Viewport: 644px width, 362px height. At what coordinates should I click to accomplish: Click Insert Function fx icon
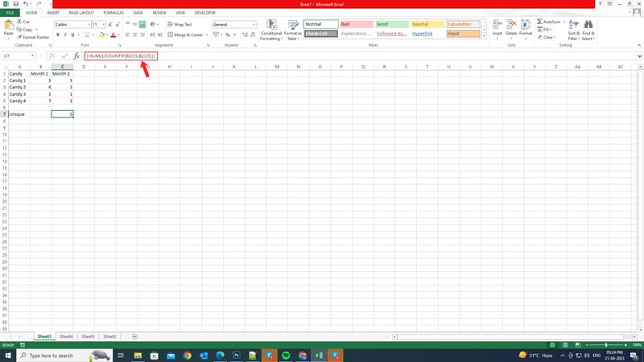click(x=76, y=56)
